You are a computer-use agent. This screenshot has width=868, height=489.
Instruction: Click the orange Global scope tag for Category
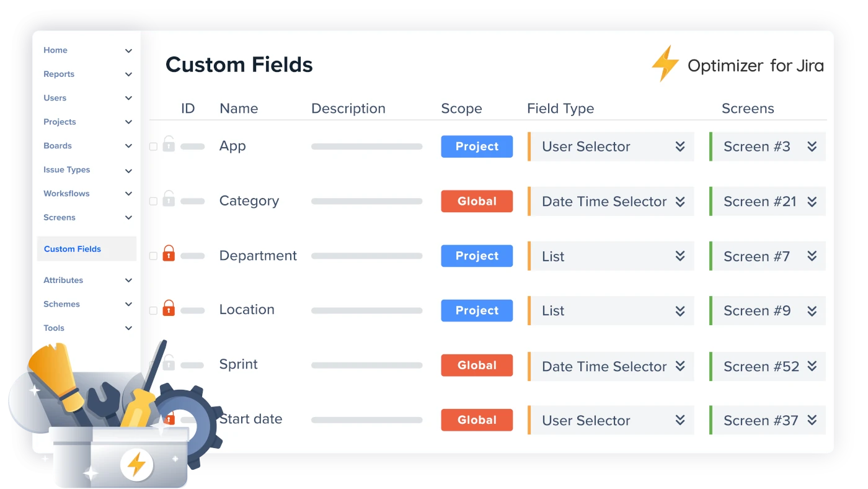pyautogui.click(x=477, y=201)
